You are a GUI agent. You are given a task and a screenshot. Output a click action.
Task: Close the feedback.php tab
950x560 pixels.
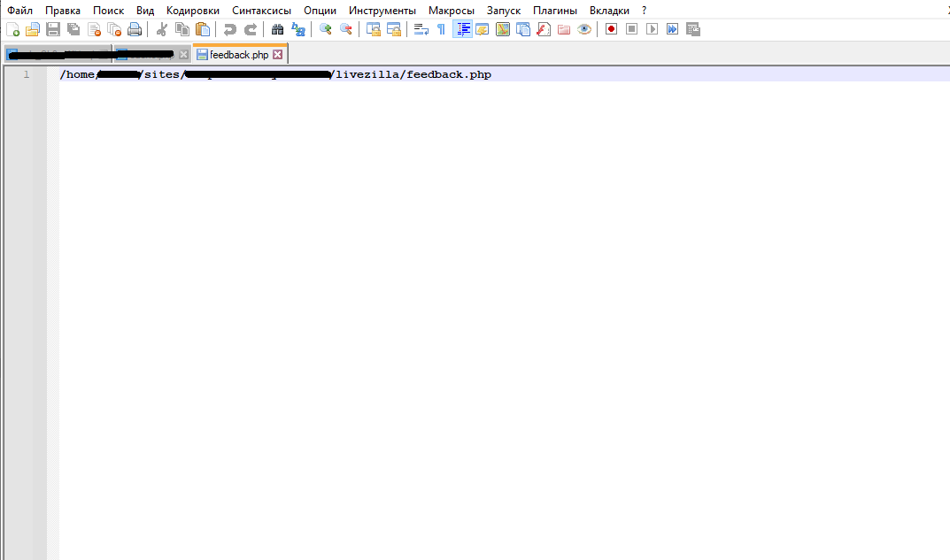coord(278,55)
